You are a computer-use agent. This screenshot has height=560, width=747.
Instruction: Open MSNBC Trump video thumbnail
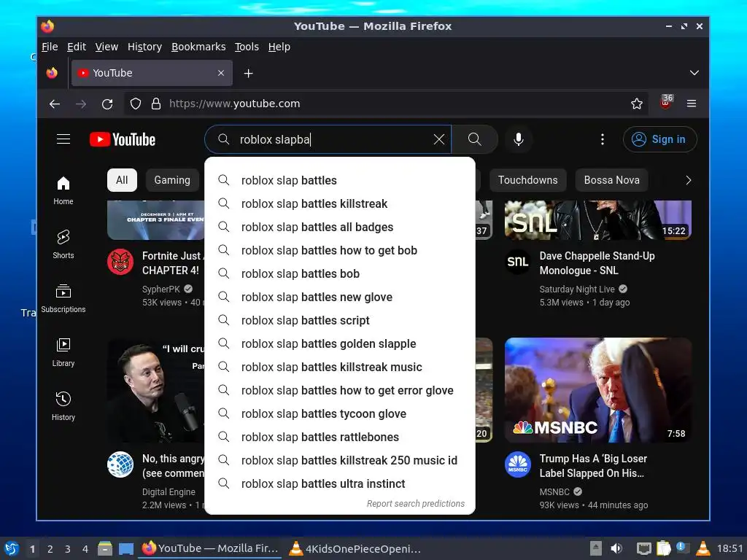pos(598,390)
